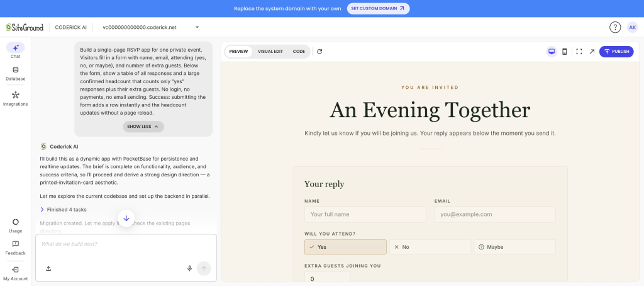The width and height of the screenshot is (644, 286).
Task: Publish the site with Publish button
Action: 616,52
